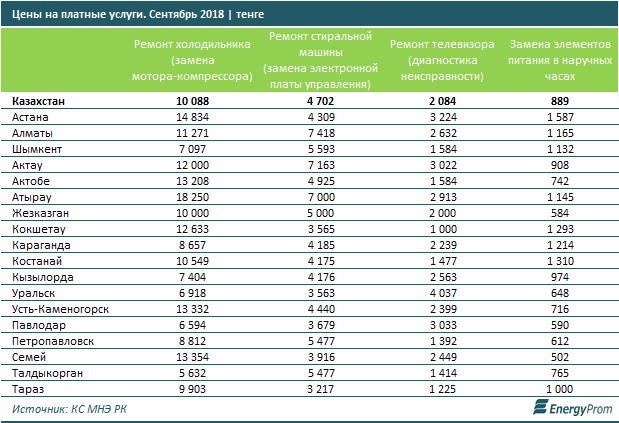
Task: Select Kazakhstan's average value 10 088
Action: pos(192,101)
